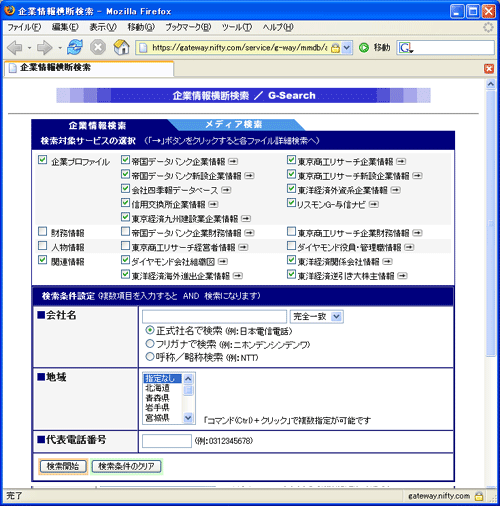Click the green Go icon beside the address bar

point(364,48)
